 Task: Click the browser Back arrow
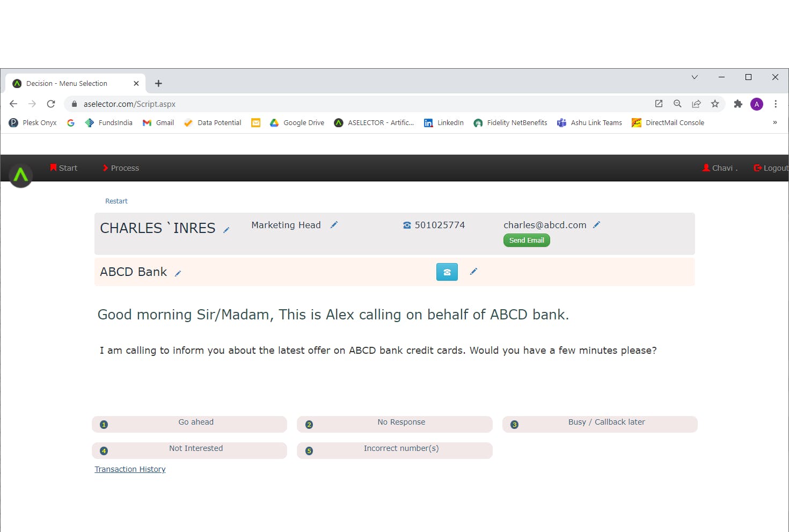point(13,104)
